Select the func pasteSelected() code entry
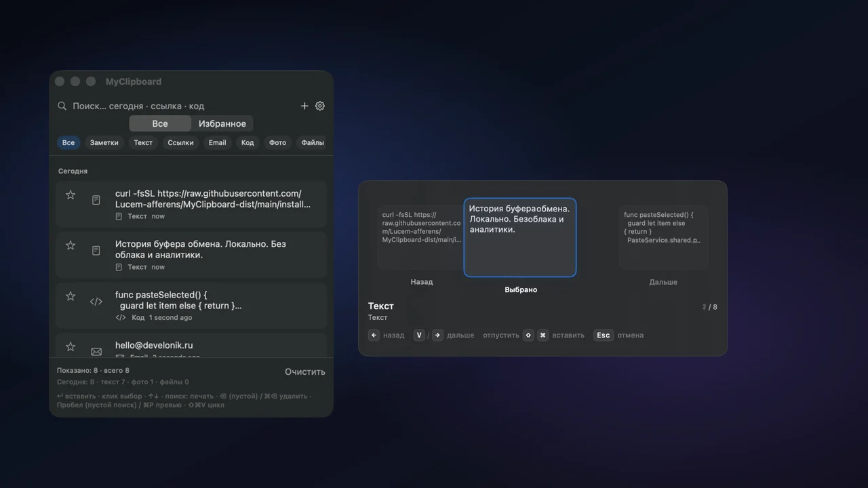Image resolution: width=868 pixels, height=488 pixels. coord(191,306)
